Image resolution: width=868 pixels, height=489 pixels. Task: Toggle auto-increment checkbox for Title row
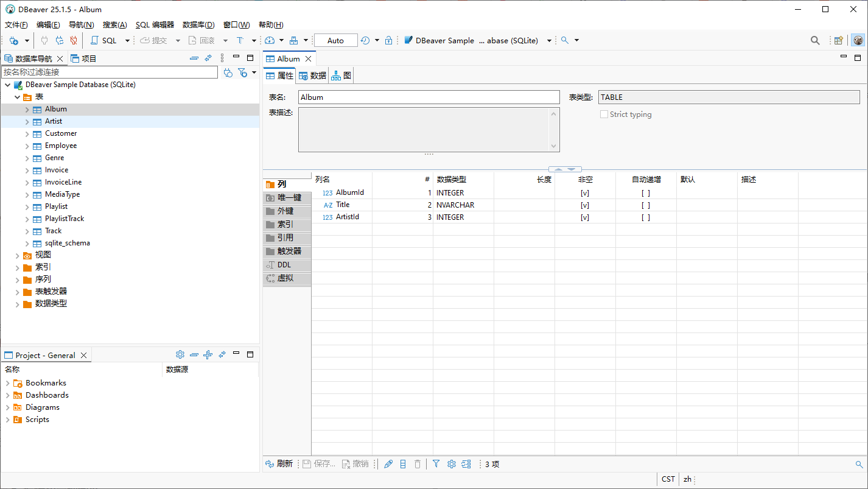646,205
